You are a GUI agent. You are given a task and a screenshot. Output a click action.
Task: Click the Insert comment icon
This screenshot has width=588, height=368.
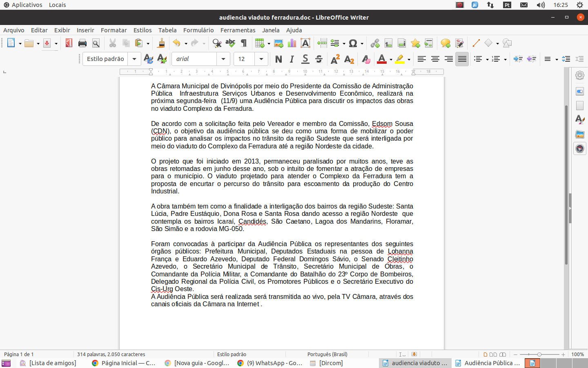445,43
